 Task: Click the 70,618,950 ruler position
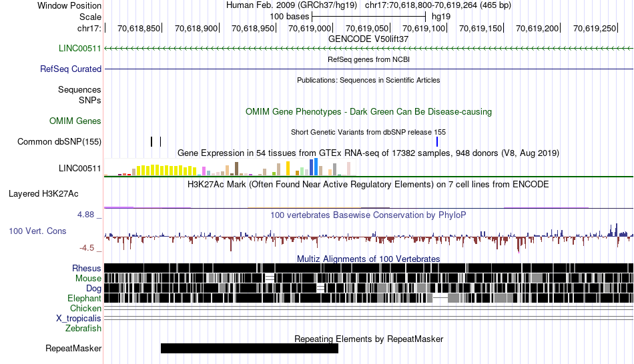[x=253, y=28]
